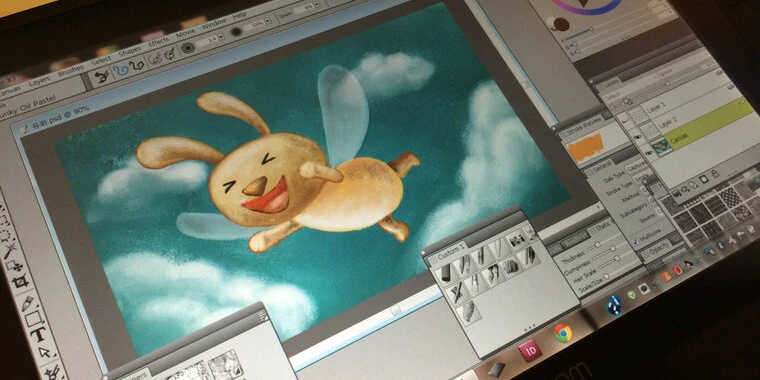Open the Layers menu
The image size is (760, 380).
click(39, 81)
